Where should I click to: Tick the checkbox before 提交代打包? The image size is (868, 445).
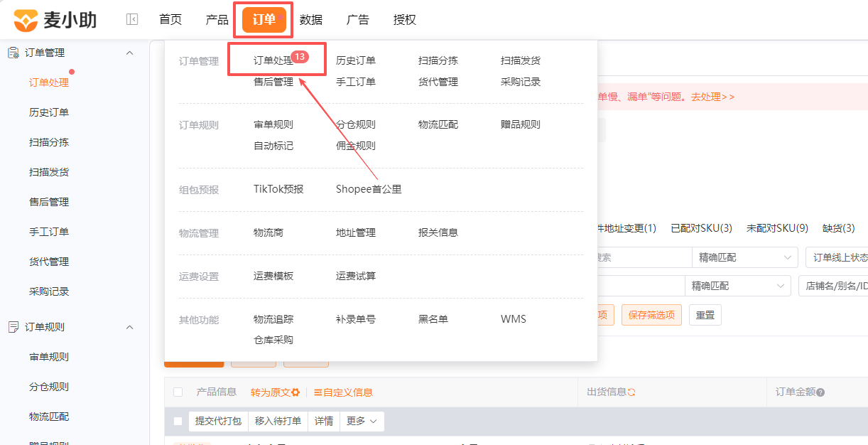tap(178, 421)
